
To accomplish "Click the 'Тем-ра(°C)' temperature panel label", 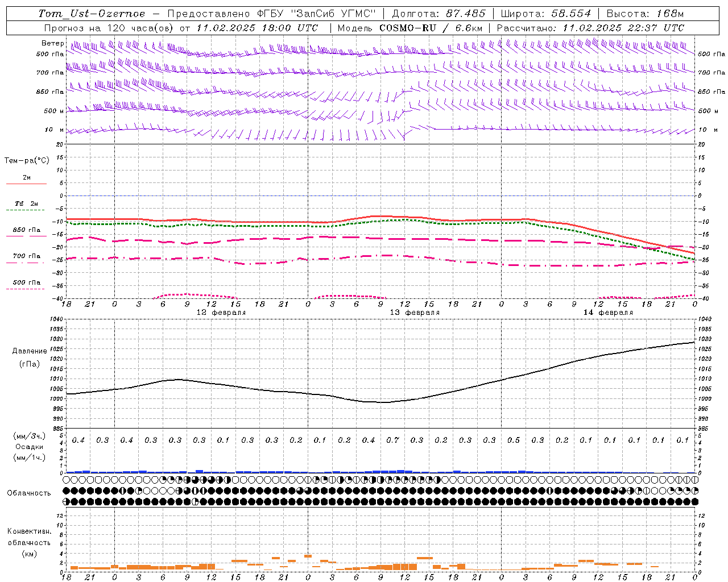I will click(27, 161).
